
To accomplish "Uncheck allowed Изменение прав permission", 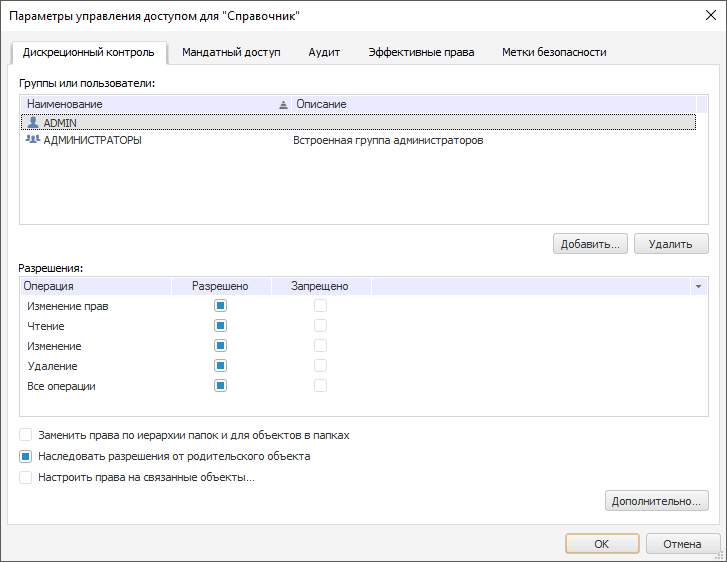I will [221, 306].
